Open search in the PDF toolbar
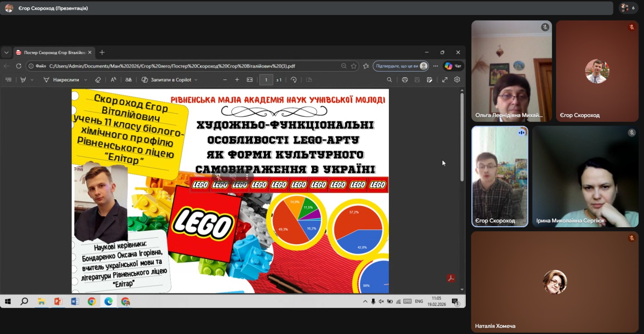The height and width of the screenshot is (334, 644). point(389,80)
